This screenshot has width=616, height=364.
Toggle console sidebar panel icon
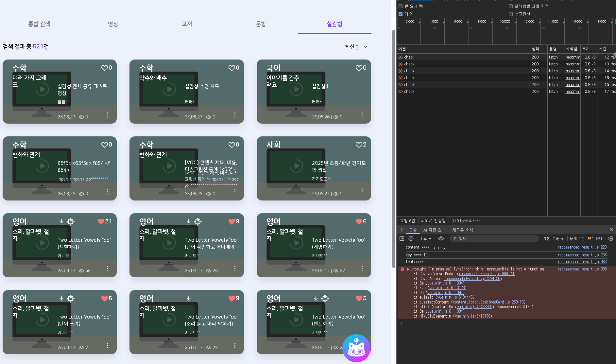click(x=402, y=238)
